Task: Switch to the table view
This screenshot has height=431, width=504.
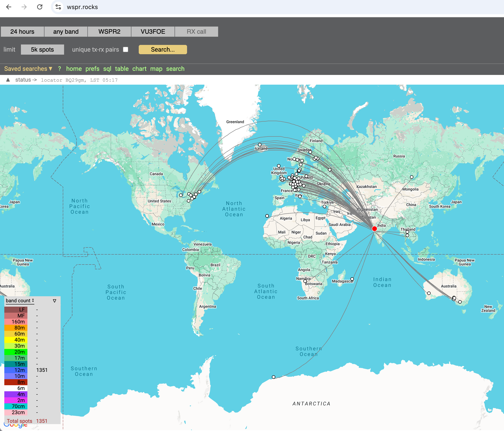Action: 122,69
